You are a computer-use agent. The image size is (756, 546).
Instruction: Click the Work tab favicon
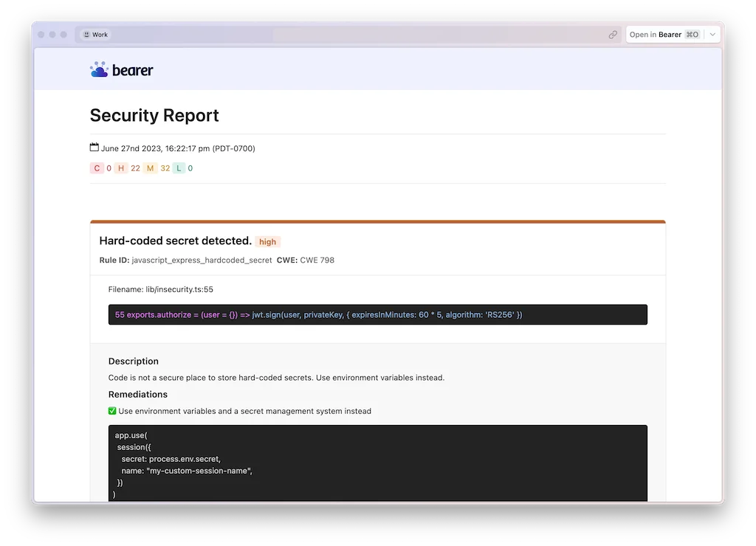point(88,34)
